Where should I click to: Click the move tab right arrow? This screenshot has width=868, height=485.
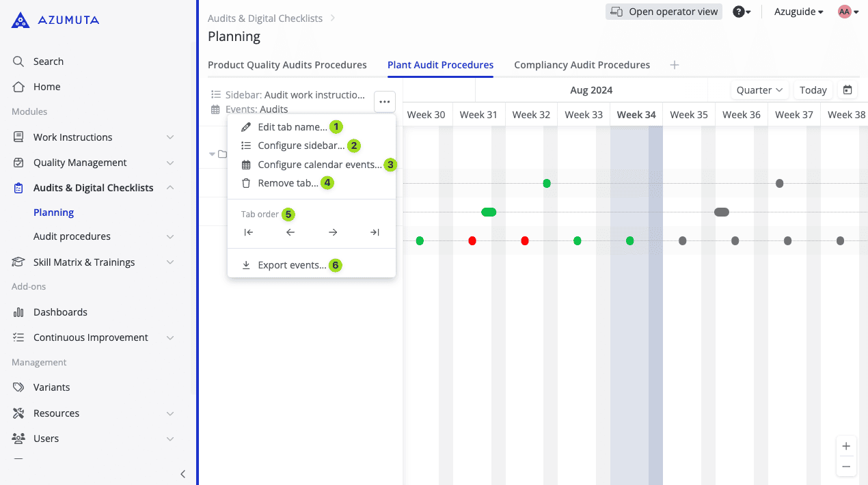[333, 232]
